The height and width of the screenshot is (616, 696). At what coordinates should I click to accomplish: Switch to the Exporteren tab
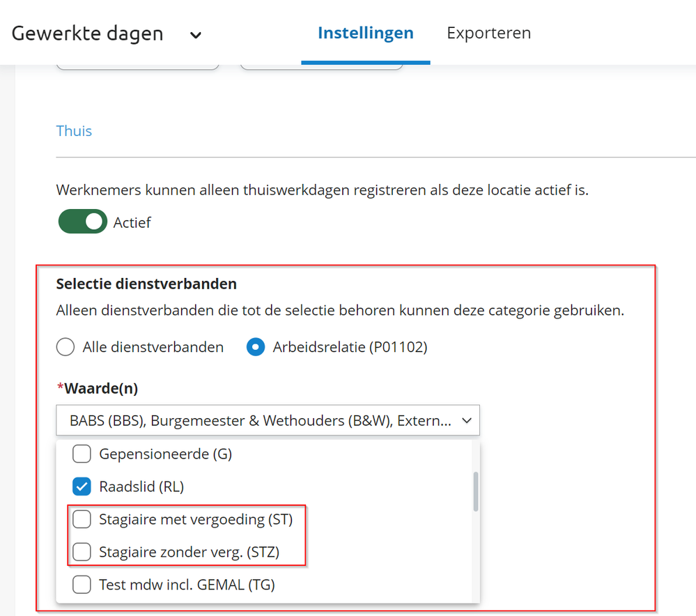488,33
